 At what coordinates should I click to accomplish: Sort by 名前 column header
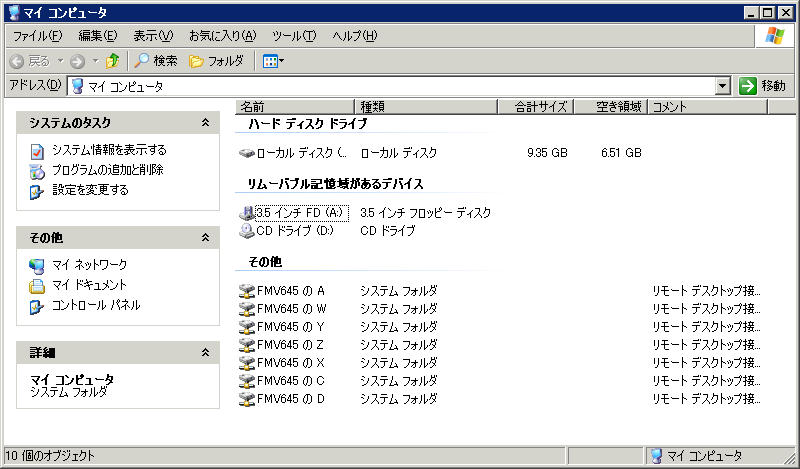click(295, 107)
